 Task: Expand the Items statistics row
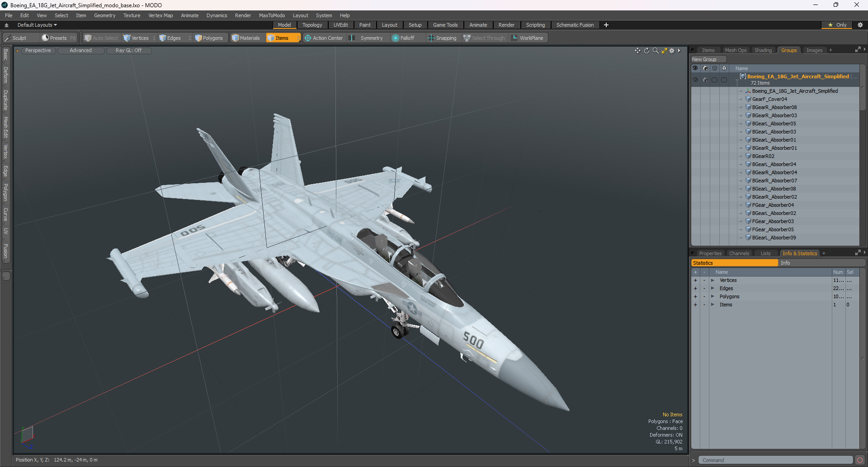[x=712, y=305]
